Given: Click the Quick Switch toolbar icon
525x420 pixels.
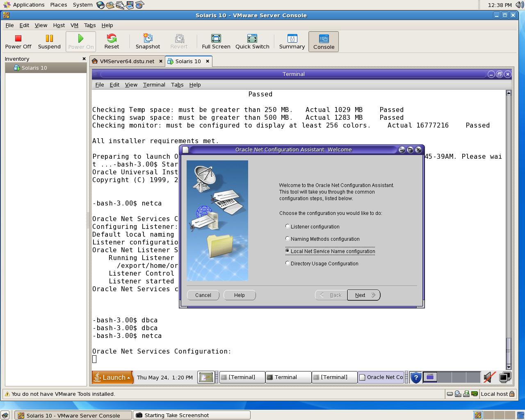Looking at the screenshot, I should pyautogui.click(x=252, y=41).
